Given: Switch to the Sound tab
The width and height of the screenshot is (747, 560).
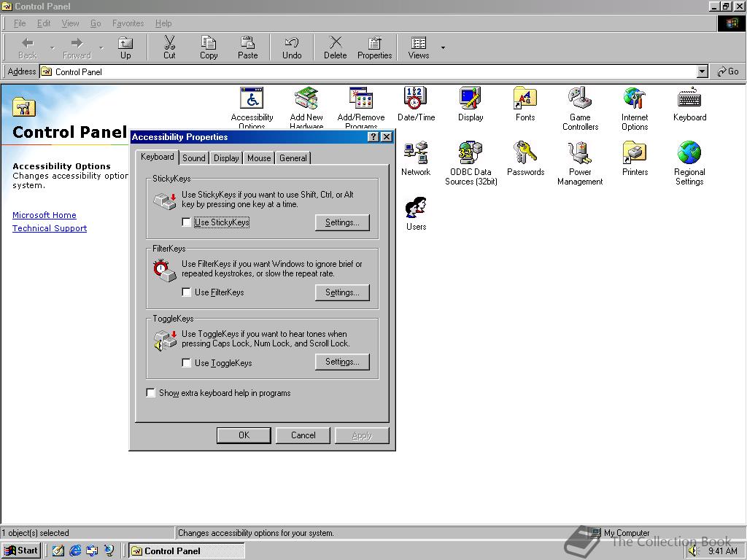Looking at the screenshot, I should click(x=194, y=158).
